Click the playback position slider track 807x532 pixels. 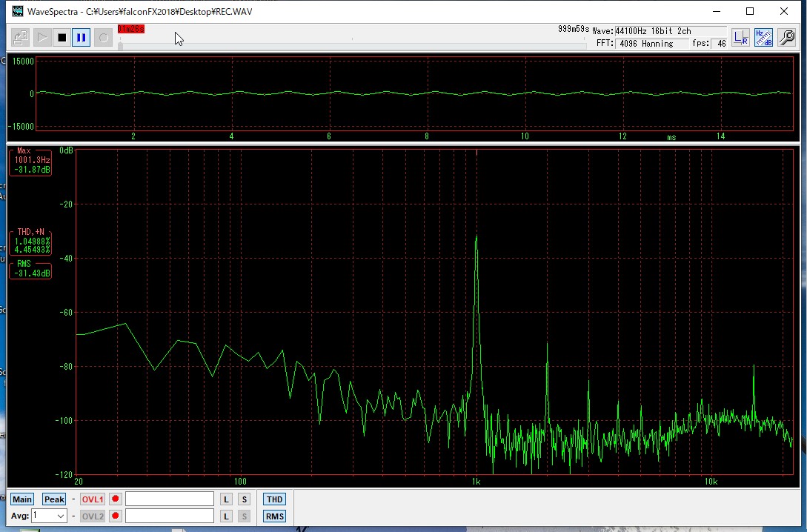[x=353, y=46]
